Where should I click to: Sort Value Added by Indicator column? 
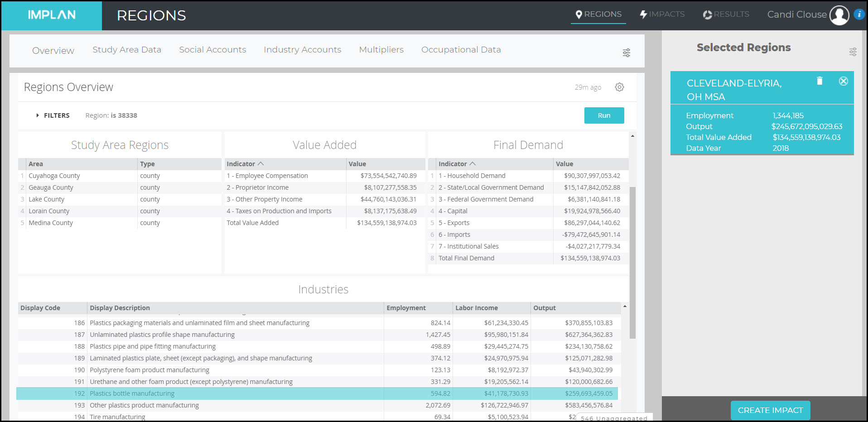tap(285, 164)
